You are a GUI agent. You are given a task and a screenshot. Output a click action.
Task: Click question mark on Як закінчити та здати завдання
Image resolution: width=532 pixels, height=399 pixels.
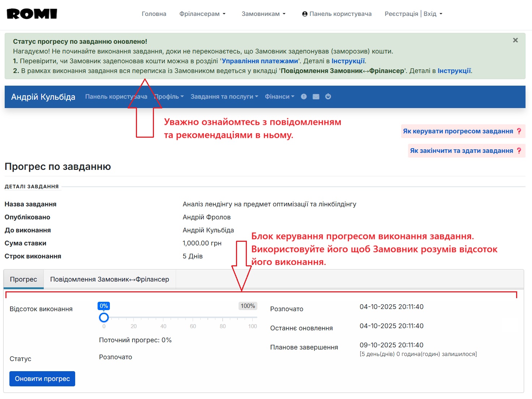pyautogui.click(x=519, y=151)
